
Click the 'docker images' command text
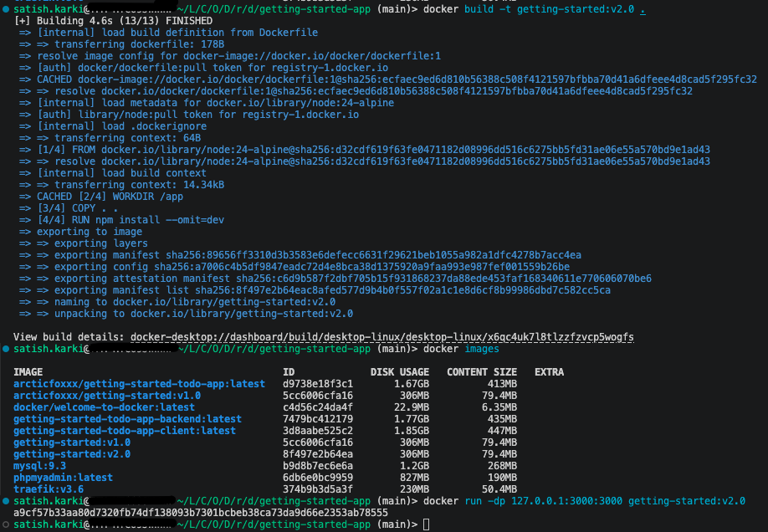pos(461,349)
